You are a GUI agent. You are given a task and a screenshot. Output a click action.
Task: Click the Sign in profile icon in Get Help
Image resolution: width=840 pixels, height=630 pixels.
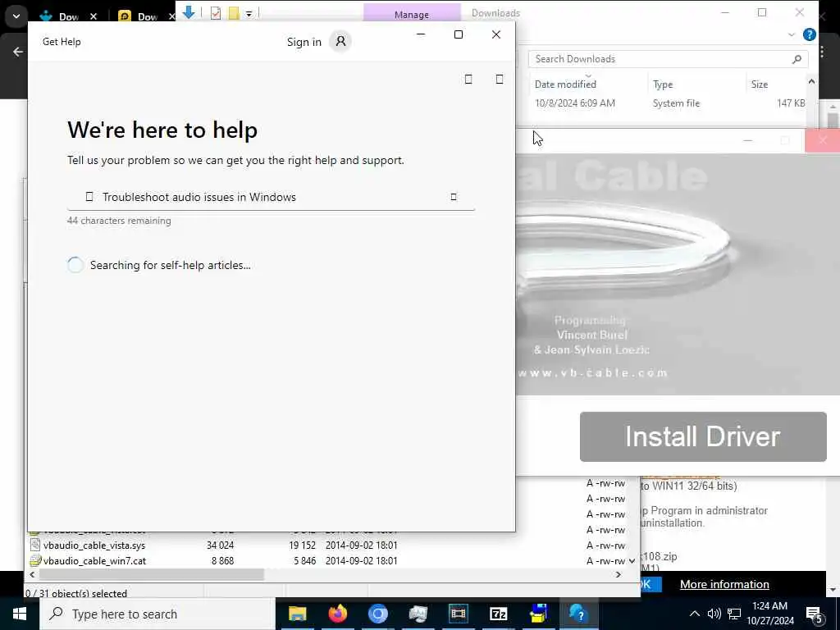pyautogui.click(x=340, y=41)
